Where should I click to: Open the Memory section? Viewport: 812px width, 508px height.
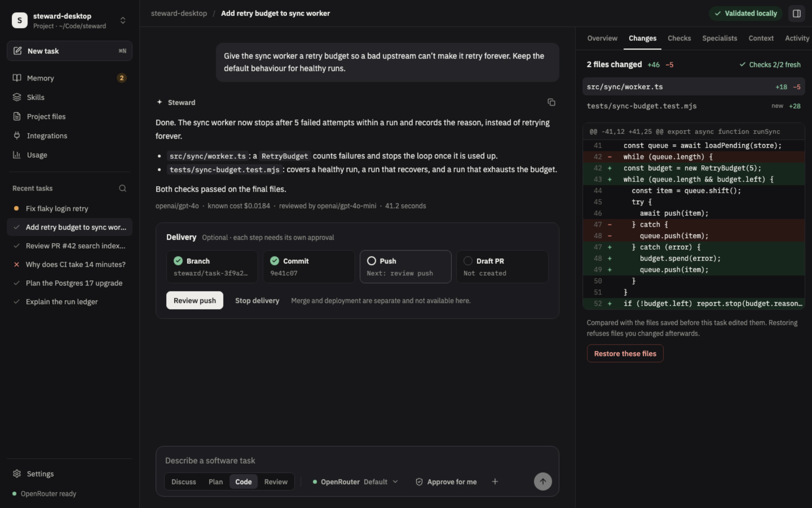[x=69, y=78]
